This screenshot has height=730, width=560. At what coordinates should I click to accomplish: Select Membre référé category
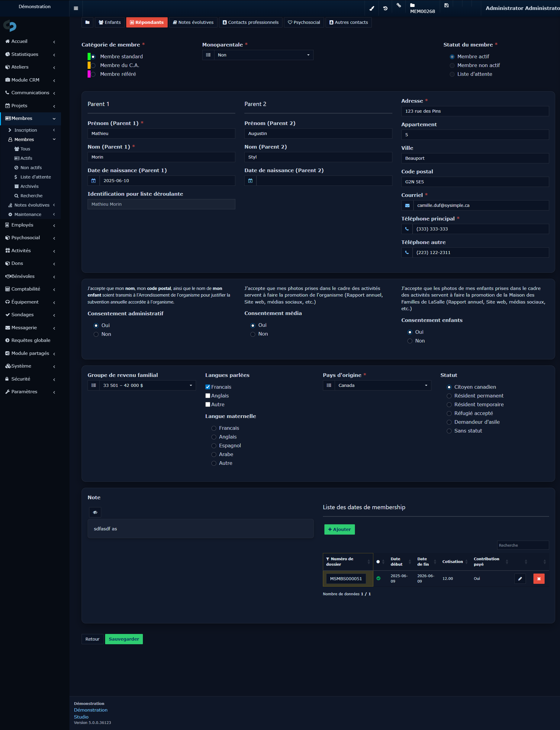tap(93, 74)
